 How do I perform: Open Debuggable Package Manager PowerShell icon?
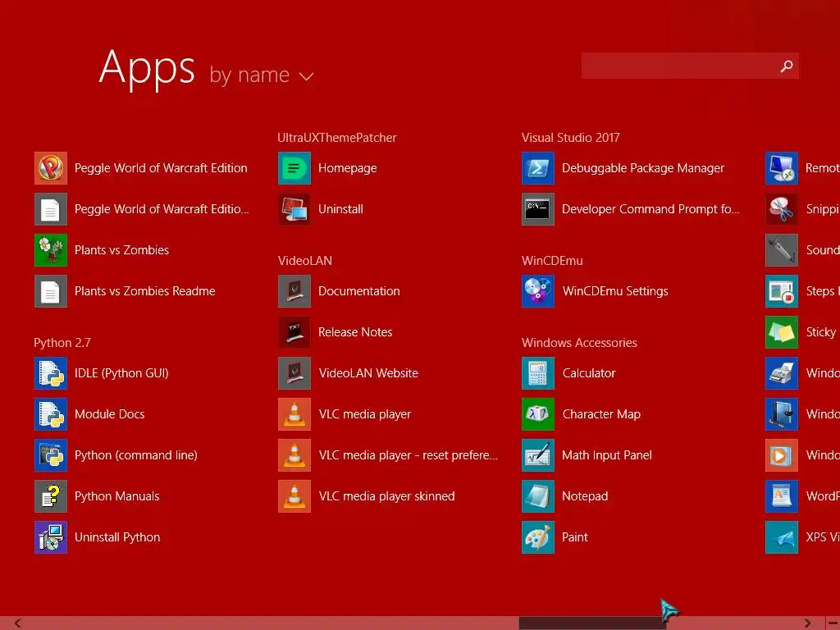[x=538, y=168]
